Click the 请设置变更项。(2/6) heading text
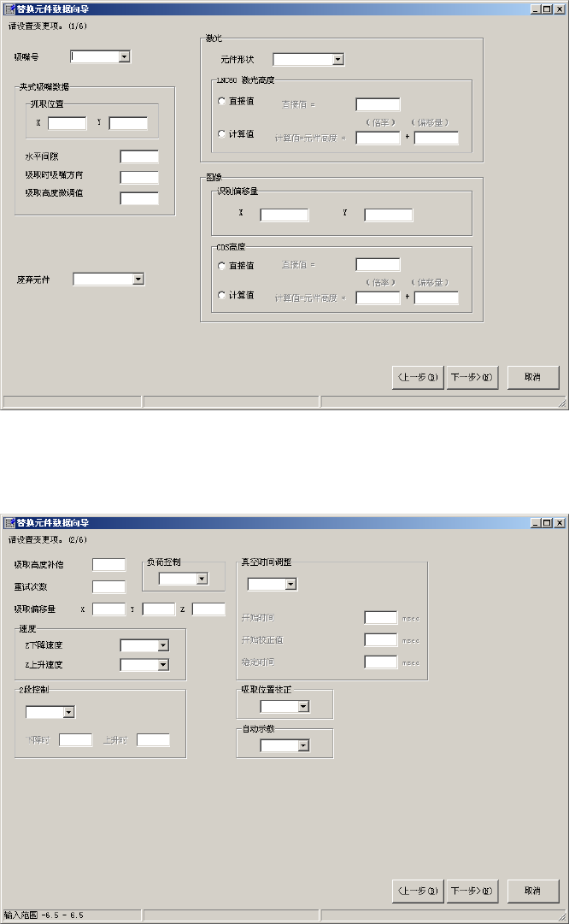Viewport: 569px width, 924px height. pos(48,540)
